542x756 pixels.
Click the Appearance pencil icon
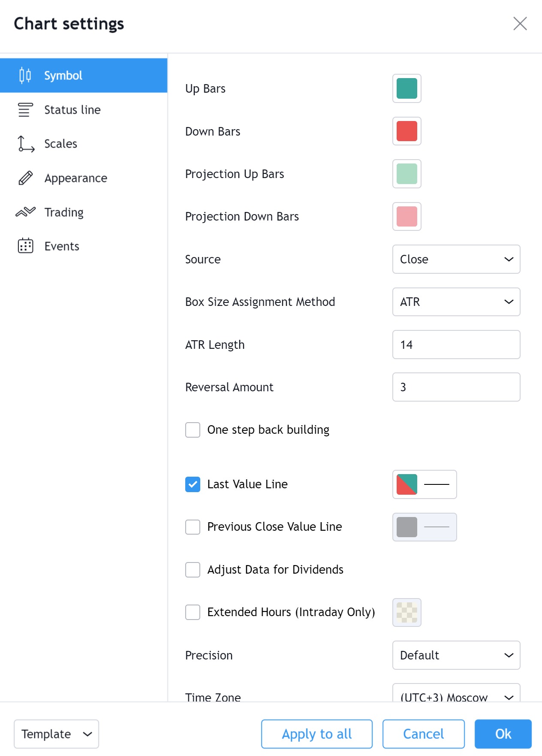click(x=25, y=178)
